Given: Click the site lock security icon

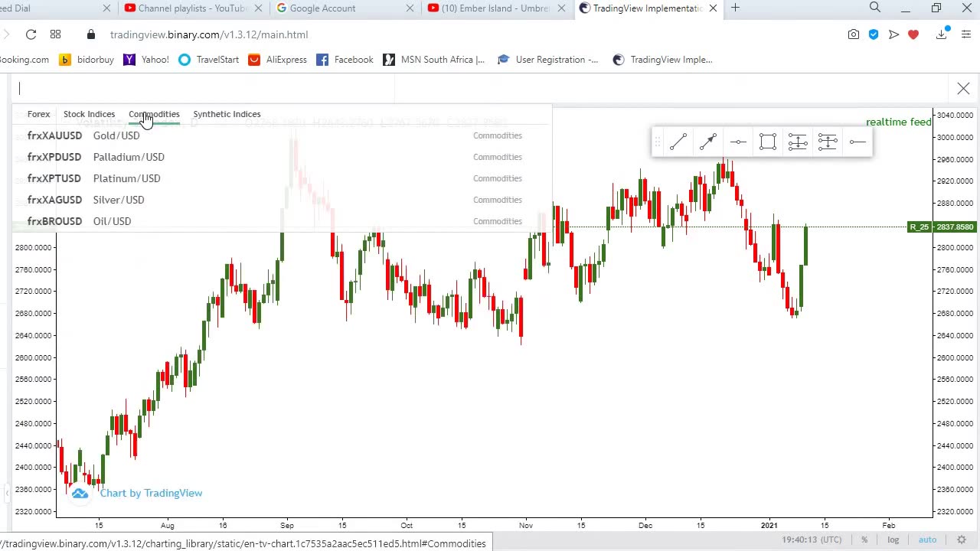Looking at the screenshot, I should pyautogui.click(x=91, y=34).
